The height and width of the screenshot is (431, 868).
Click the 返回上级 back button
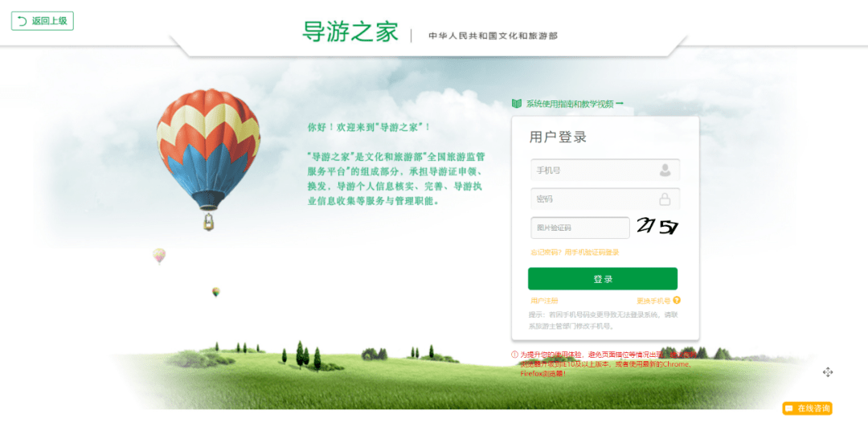pyautogui.click(x=43, y=21)
